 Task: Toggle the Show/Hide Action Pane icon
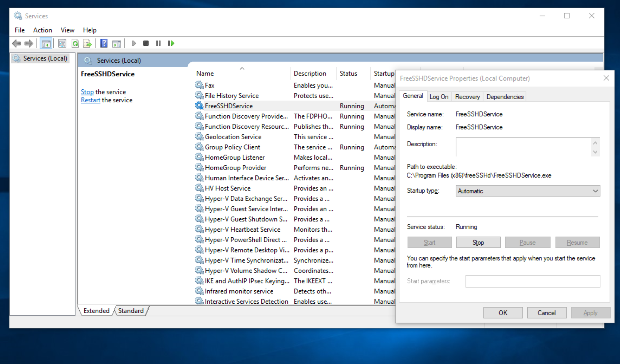(117, 43)
